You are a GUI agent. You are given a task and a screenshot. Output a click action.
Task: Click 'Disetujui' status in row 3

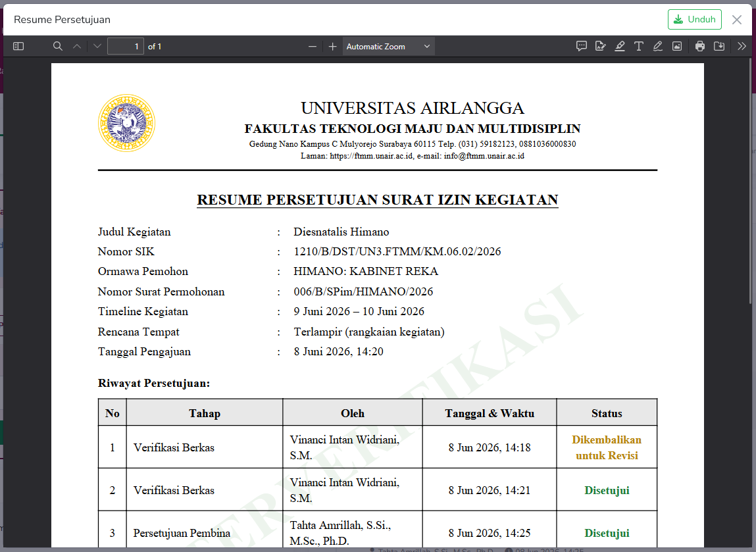point(607,533)
